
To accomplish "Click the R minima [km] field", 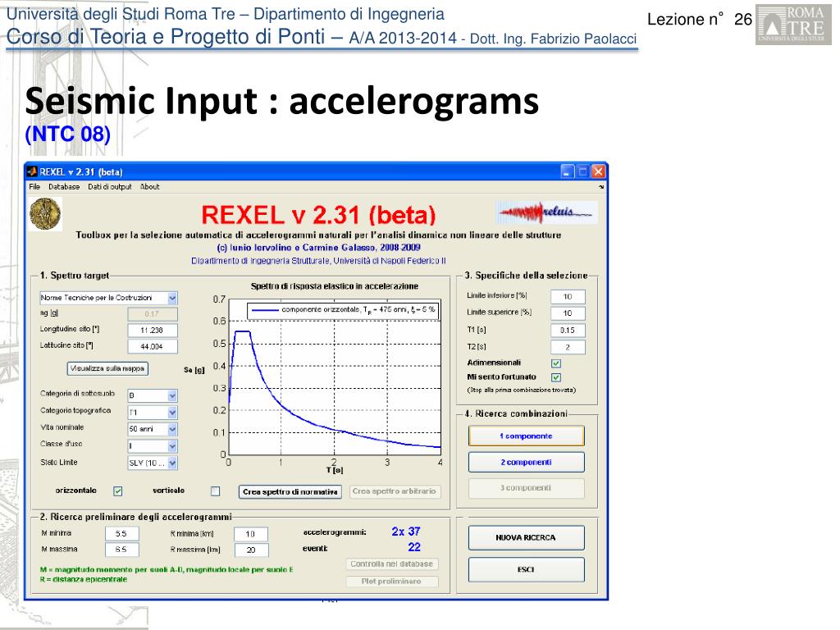I will click(251, 534).
